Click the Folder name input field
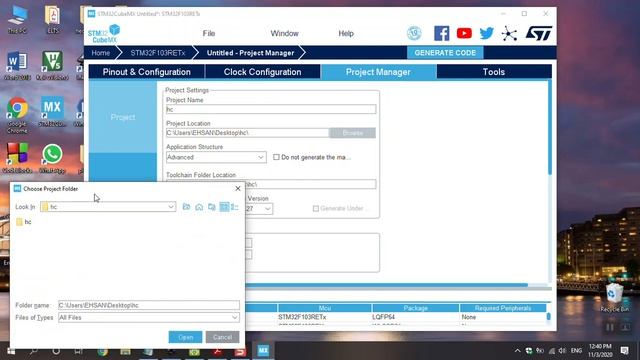This screenshot has height=360, width=640. (x=149, y=305)
